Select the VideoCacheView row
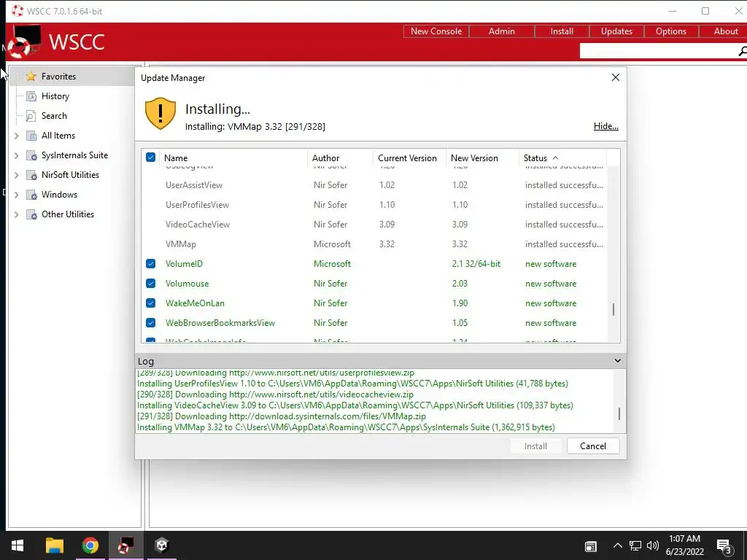Image resolution: width=747 pixels, height=560 pixels. pos(374,225)
